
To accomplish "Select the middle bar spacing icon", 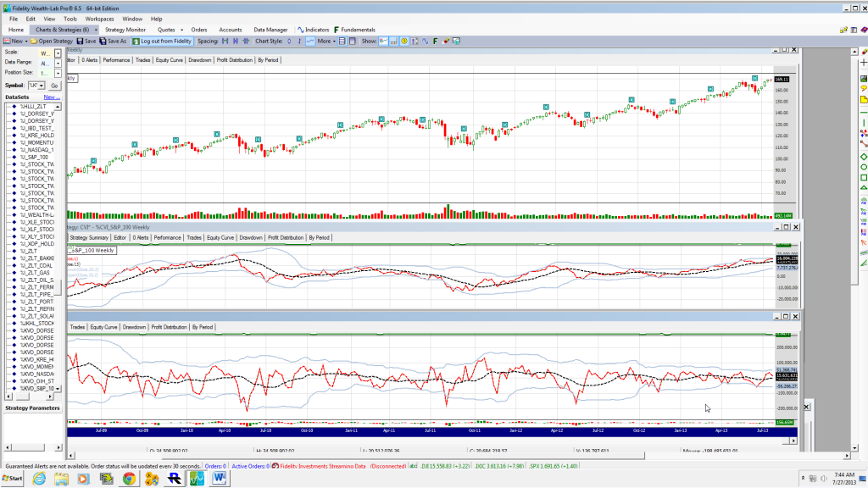I will 236,41.
